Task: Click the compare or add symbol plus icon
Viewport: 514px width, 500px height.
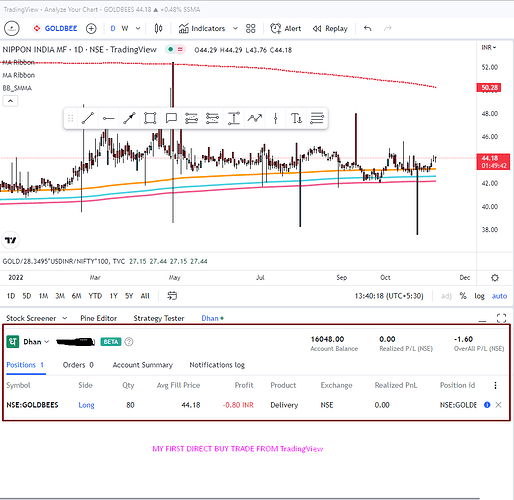Action: coord(91,29)
